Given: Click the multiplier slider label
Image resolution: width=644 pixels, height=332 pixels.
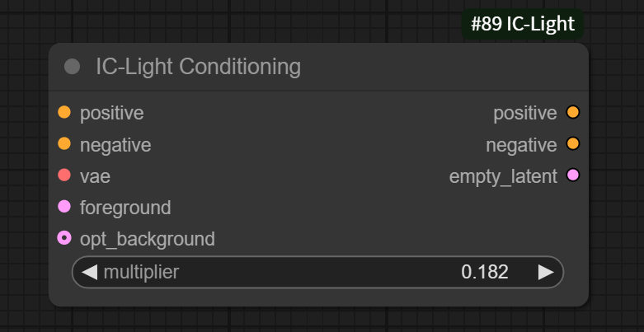Looking at the screenshot, I should [x=141, y=272].
